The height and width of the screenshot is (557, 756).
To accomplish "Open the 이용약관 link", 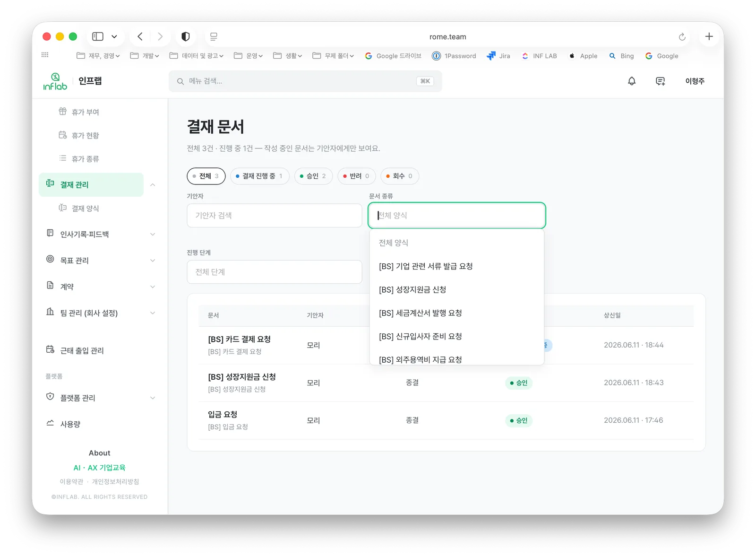I will (x=71, y=482).
